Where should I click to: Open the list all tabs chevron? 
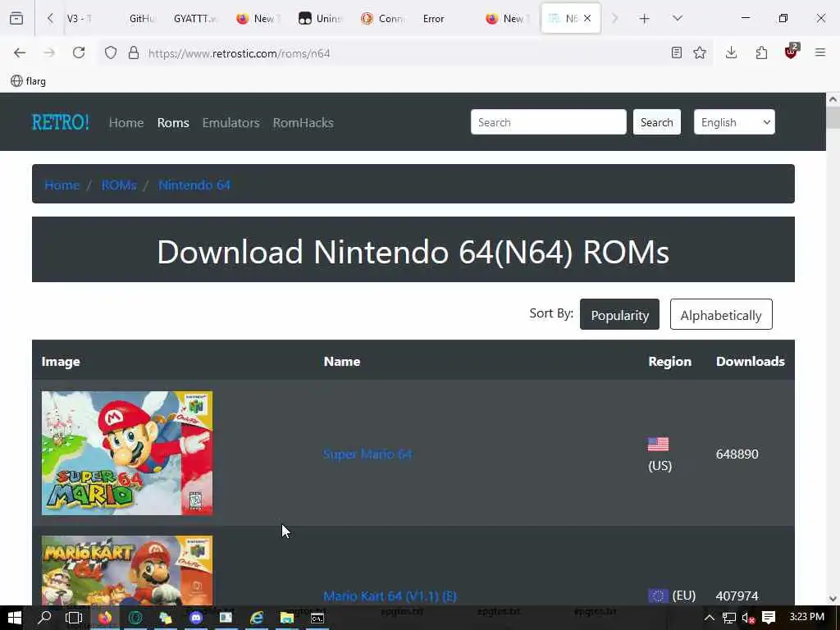[678, 18]
